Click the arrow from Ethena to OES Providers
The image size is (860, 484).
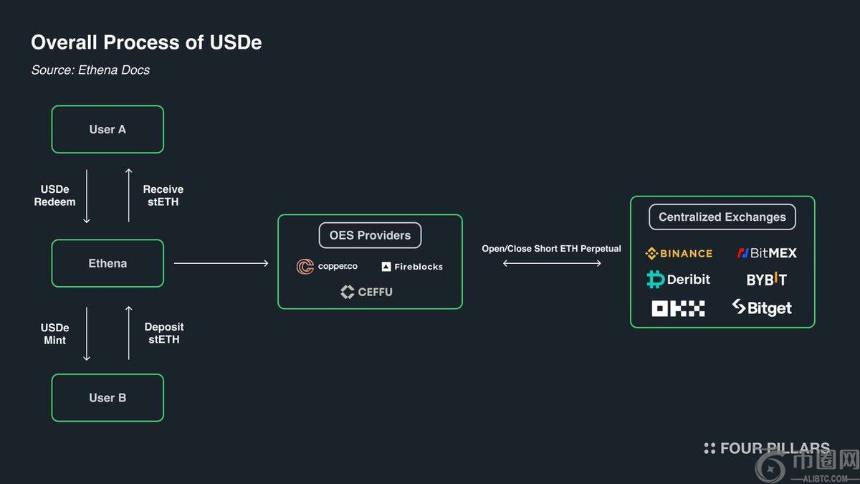(x=221, y=263)
